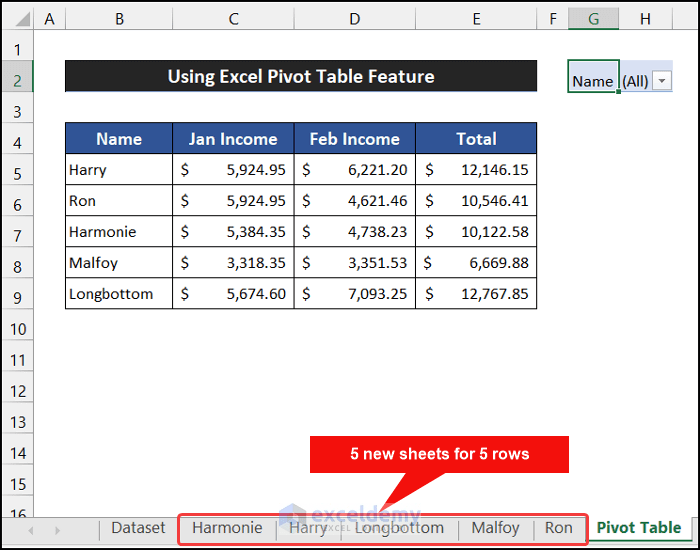This screenshot has width=700, height=550.
Task: Select the Harmonie name cell
Action: pyautogui.click(x=119, y=232)
